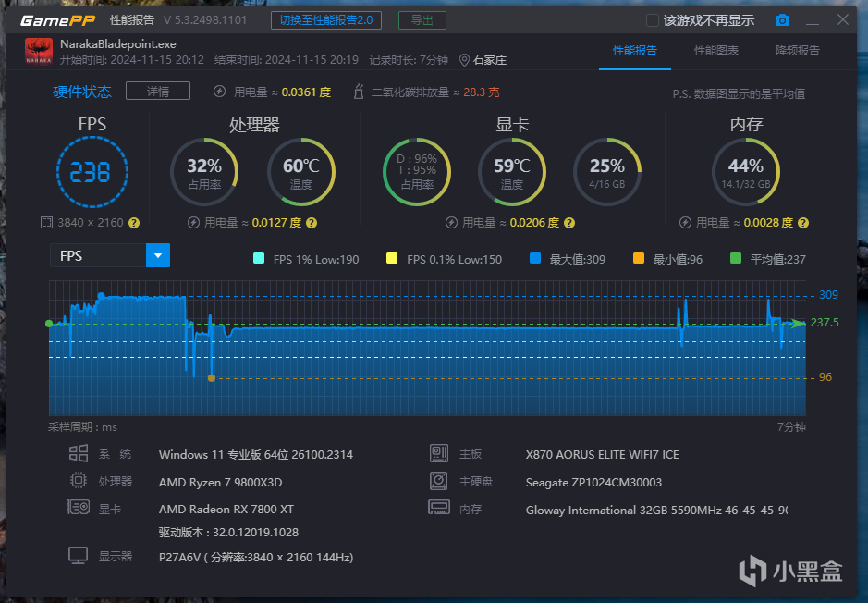The height and width of the screenshot is (603, 868).
Task: Open help icon next to memory 0.0028 度
Action: (803, 223)
